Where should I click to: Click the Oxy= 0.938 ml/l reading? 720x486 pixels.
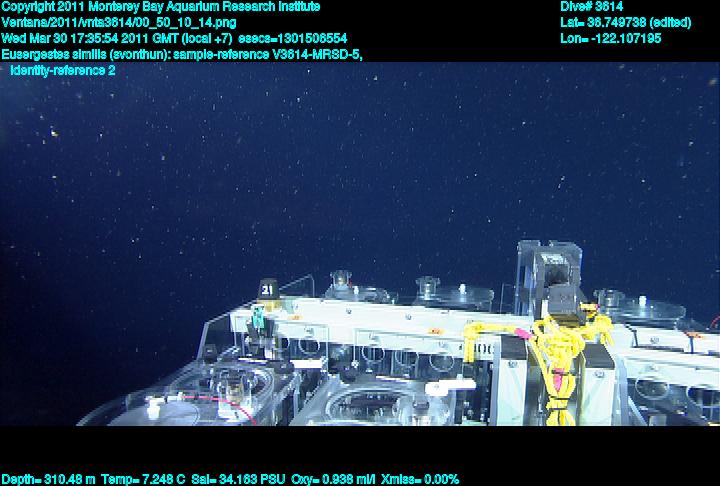333,480
